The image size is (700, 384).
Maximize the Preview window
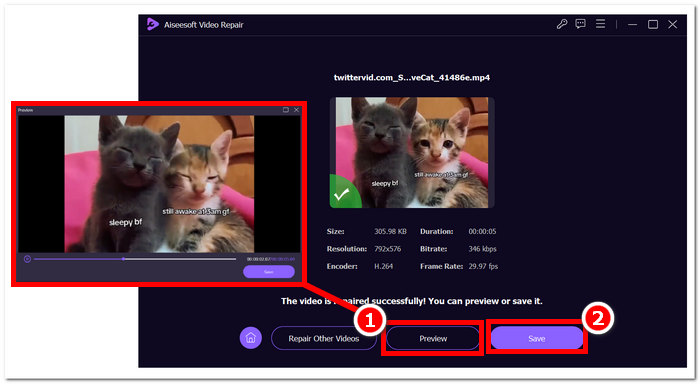point(286,110)
